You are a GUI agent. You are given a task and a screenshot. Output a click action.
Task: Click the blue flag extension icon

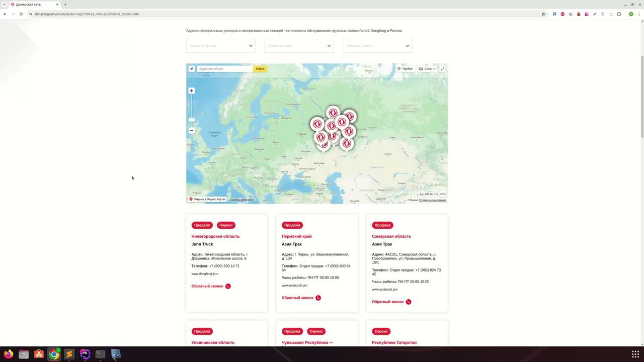click(x=554, y=14)
